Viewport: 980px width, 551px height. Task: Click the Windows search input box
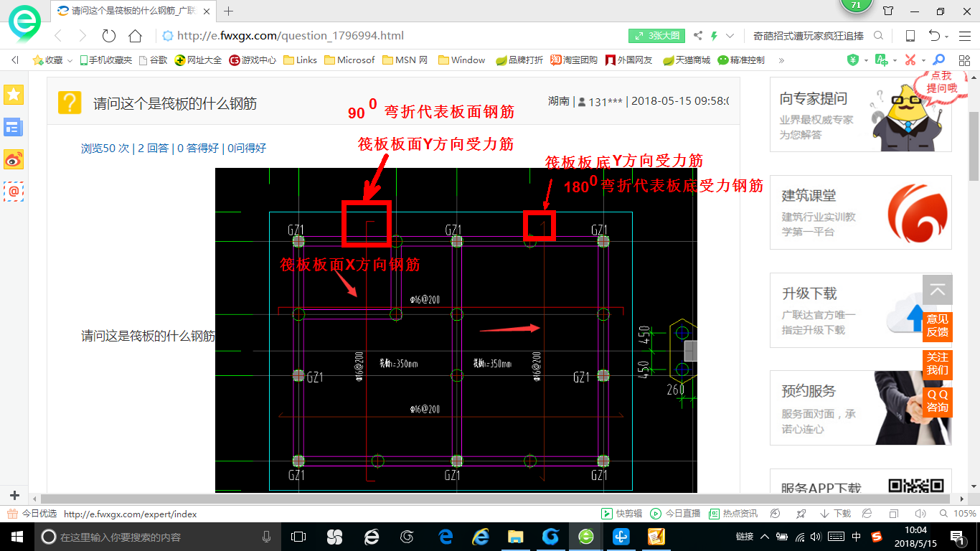click(156, 537)
